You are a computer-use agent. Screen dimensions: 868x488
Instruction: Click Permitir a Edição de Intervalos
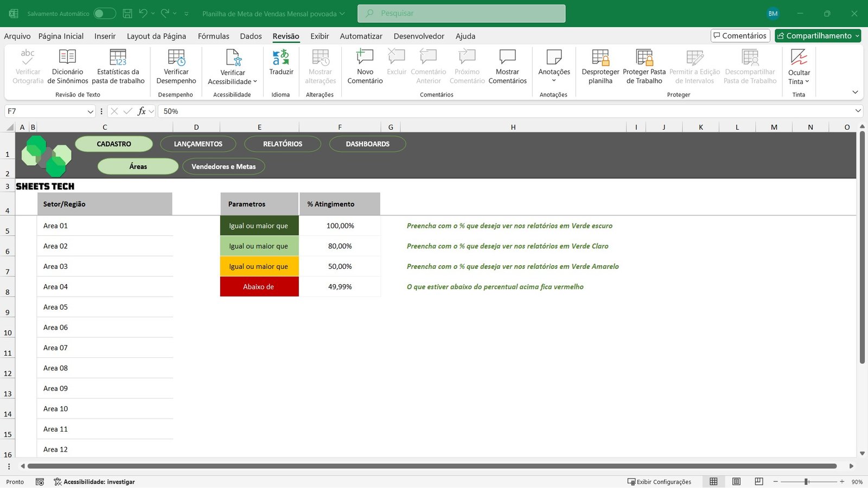pos(695,67)
